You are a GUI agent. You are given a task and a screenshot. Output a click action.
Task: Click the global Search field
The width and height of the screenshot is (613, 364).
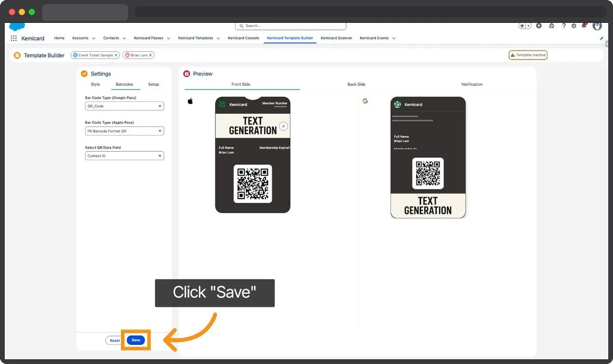click(290, 26)
